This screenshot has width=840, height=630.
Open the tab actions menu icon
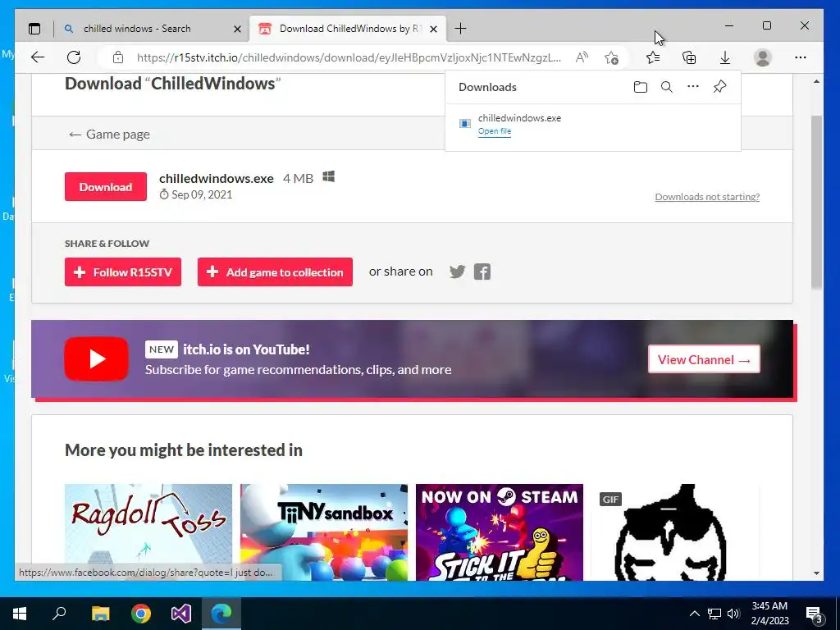[34, 29]
